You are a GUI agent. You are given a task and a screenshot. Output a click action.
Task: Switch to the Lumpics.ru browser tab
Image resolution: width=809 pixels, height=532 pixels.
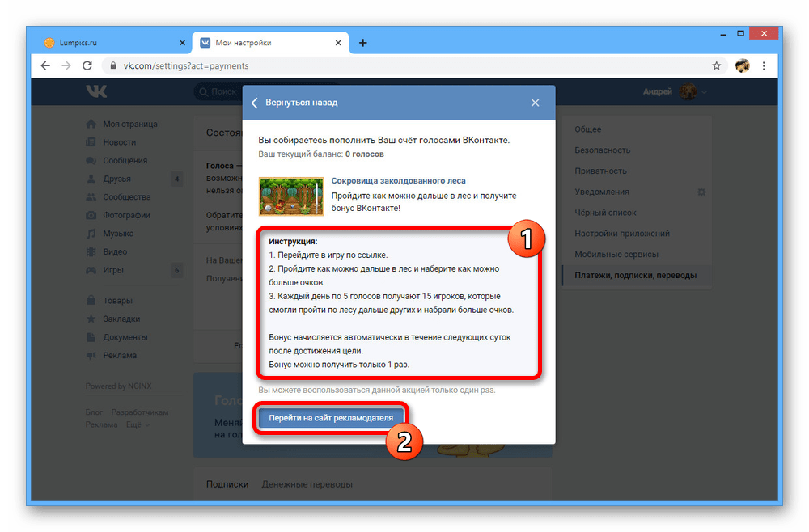(x=113, y=43)
